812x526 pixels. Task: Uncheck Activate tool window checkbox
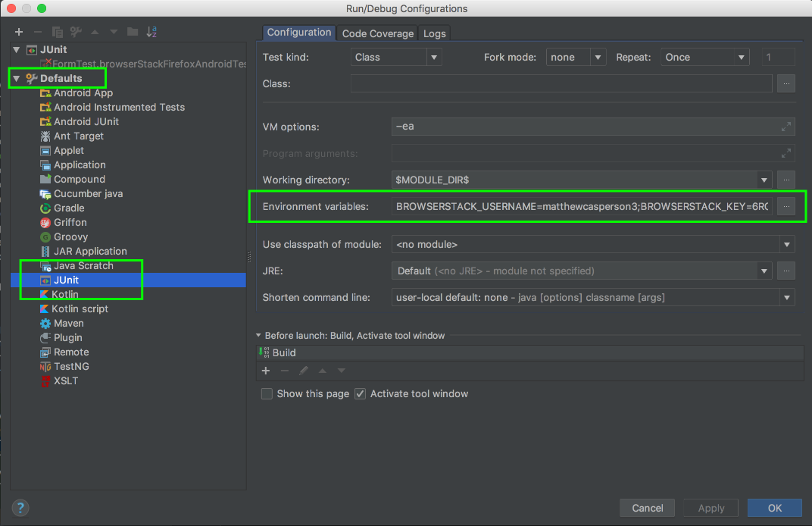click(361, 394)
